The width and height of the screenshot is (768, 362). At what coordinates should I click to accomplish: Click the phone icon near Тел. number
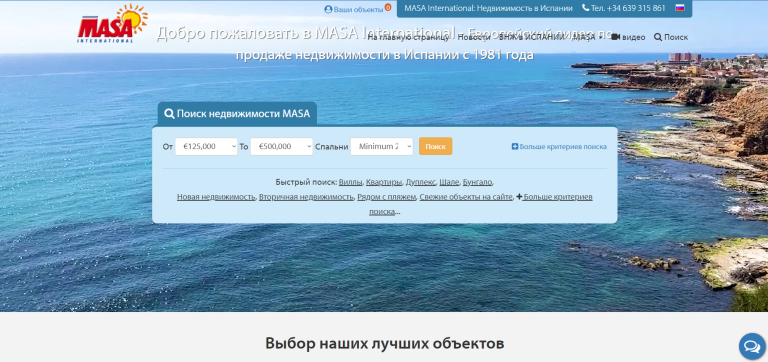pyautogui.click(x=585, y=8)
